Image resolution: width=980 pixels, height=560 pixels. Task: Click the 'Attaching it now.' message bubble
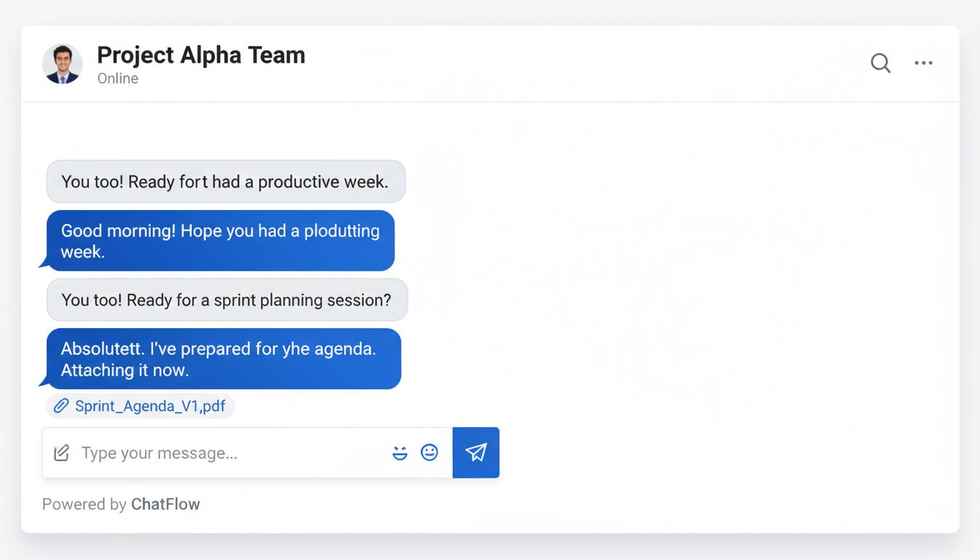click(222, 359)
